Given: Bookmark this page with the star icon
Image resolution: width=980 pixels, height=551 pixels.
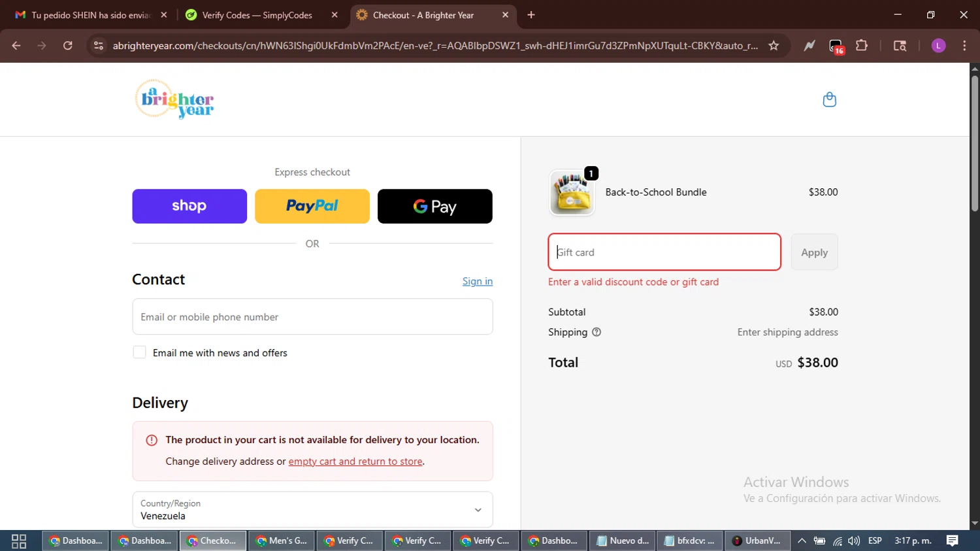Looking at the screenshot, I should (774, 46).
